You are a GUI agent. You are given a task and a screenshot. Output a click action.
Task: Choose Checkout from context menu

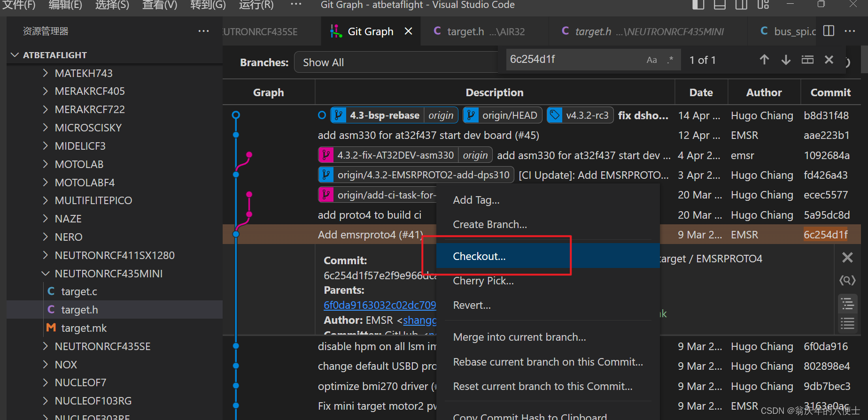coord(548,256)
